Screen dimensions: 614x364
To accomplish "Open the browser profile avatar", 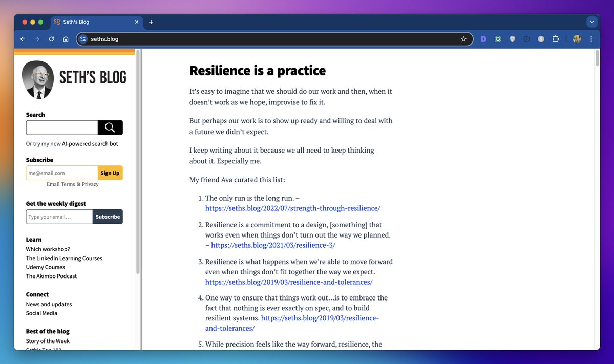I will [x=577, y=39].
